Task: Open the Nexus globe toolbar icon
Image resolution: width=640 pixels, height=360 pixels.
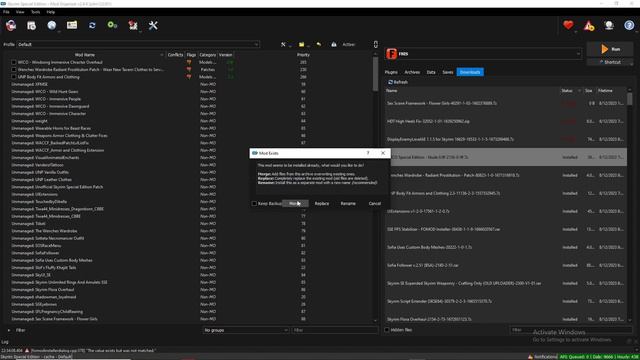Action: pyautogui.click(x=51, y=26)
